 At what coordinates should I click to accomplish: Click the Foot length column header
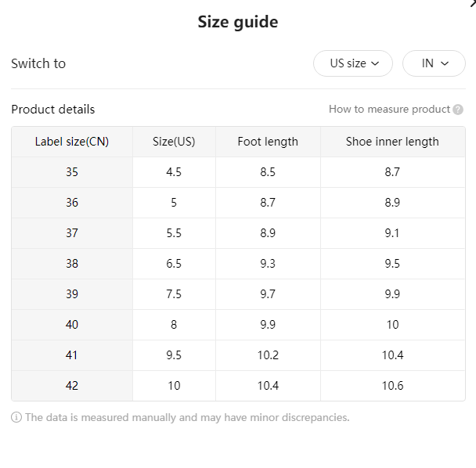268,142
